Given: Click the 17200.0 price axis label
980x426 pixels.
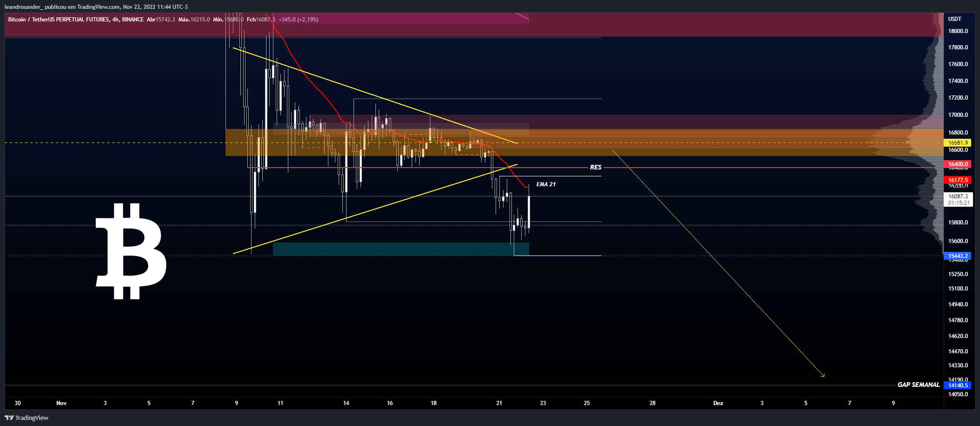Looking at the screenshot, I should [958, 98].
